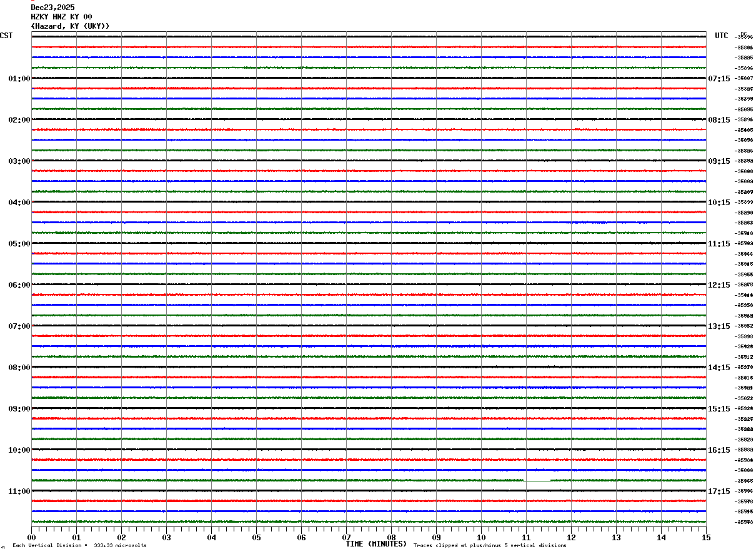Click the CST timezone label
The height and width of the screenshot is (554, 756).
click(x=6, y=36)
